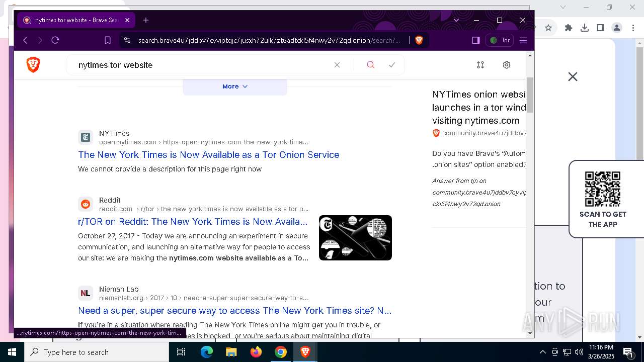
Task: Toggle Brave sidebar panel
Action: pyautogui.click(x=475, y=40)
